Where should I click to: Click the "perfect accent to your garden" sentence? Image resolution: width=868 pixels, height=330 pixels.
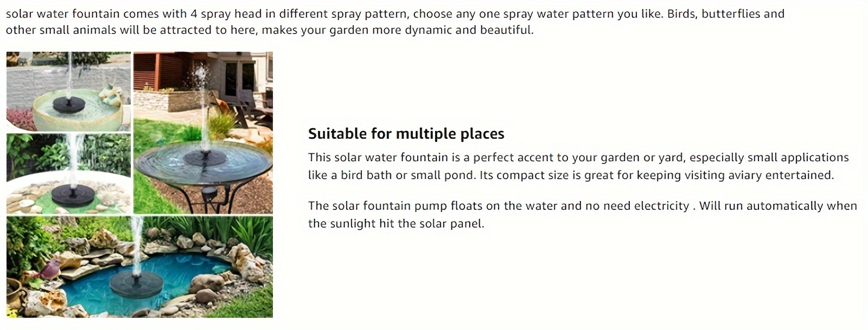[578, 158]
